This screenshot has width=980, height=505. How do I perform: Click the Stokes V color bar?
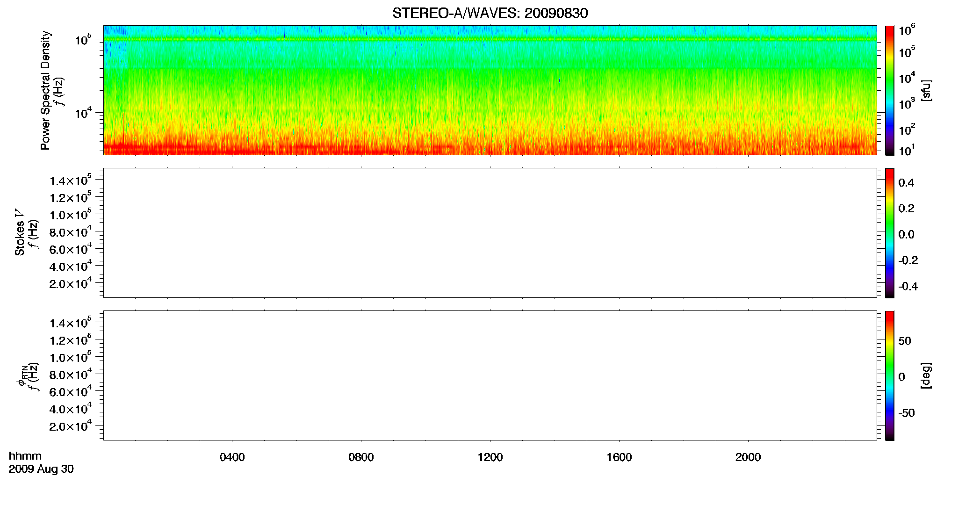[890, 233]
